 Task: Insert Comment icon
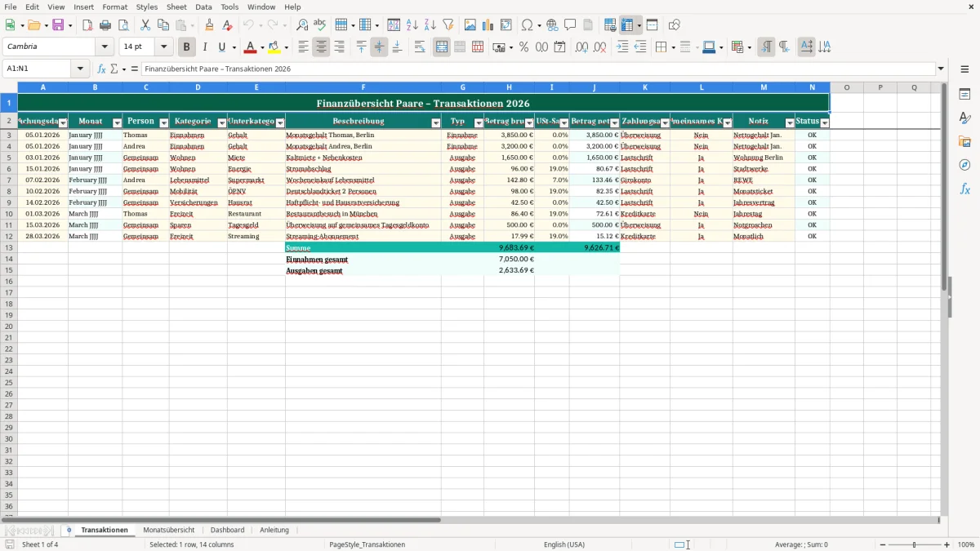570,25
